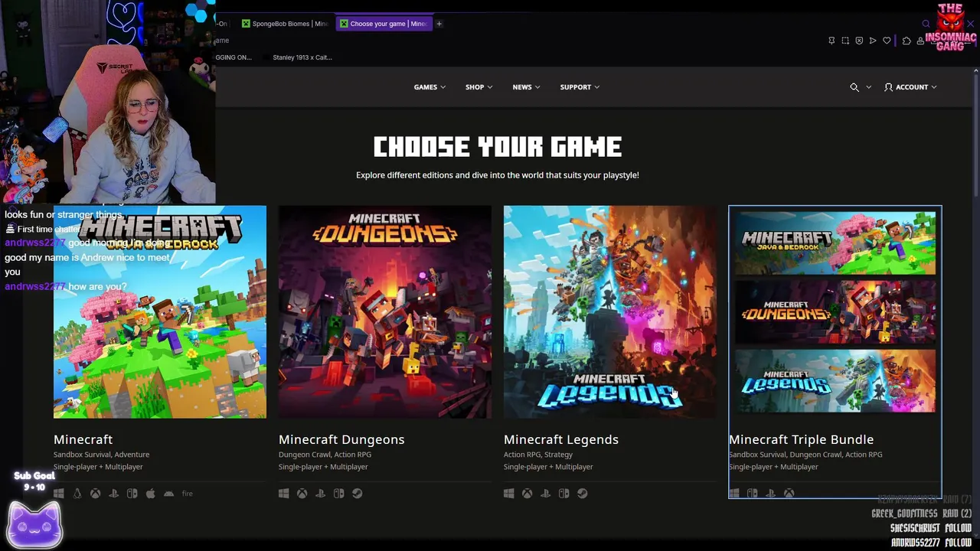Open the Minecraft Java & Bedrock cover image
This screenshot has height=551, width=980.
tap(160, 312)
